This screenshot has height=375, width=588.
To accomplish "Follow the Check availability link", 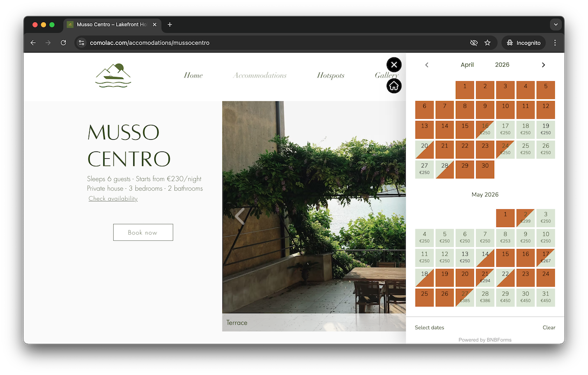I will 113,199.
